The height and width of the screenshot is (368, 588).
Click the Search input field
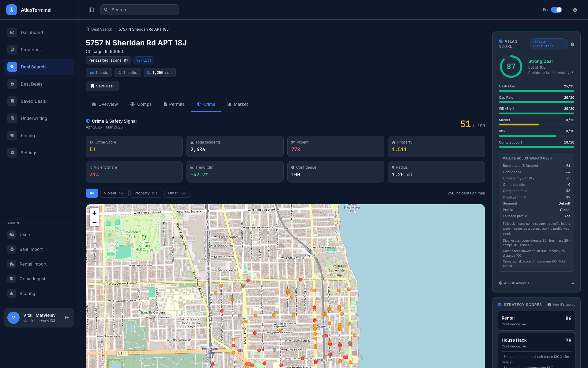(x=140, y=10)
